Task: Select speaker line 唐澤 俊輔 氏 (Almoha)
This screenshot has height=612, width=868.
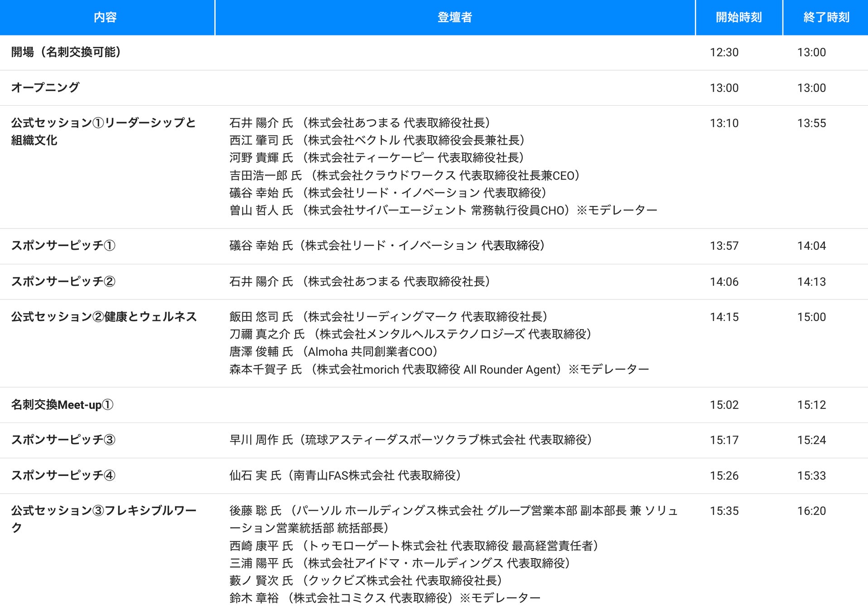Action: 333,352
